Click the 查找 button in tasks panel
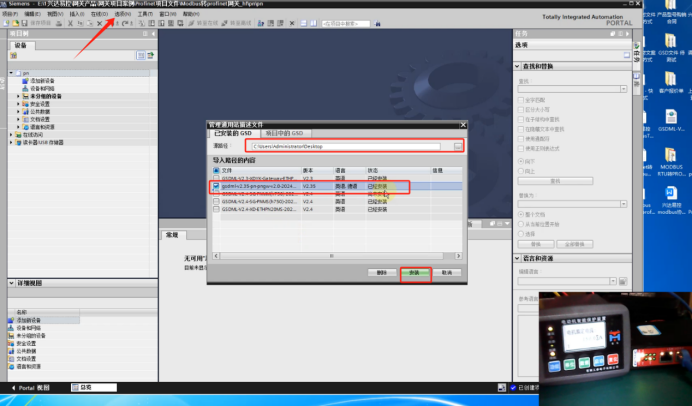 555,181
